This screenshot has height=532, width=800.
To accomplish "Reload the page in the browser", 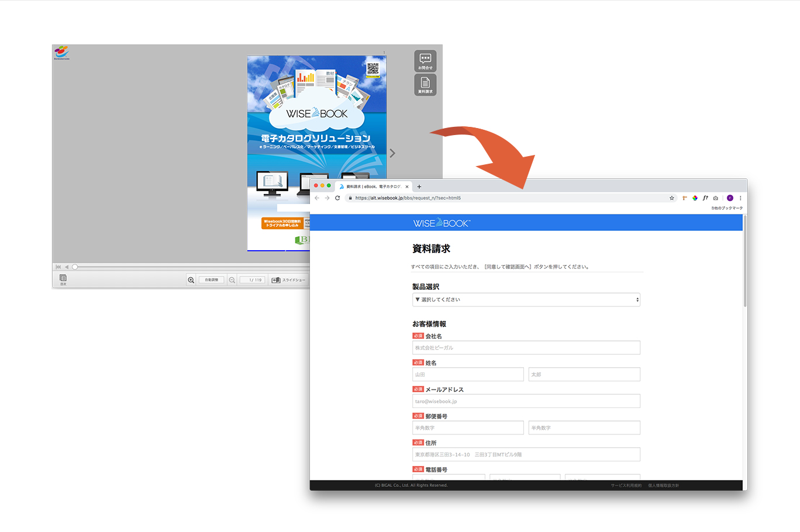I will (337, 198).
